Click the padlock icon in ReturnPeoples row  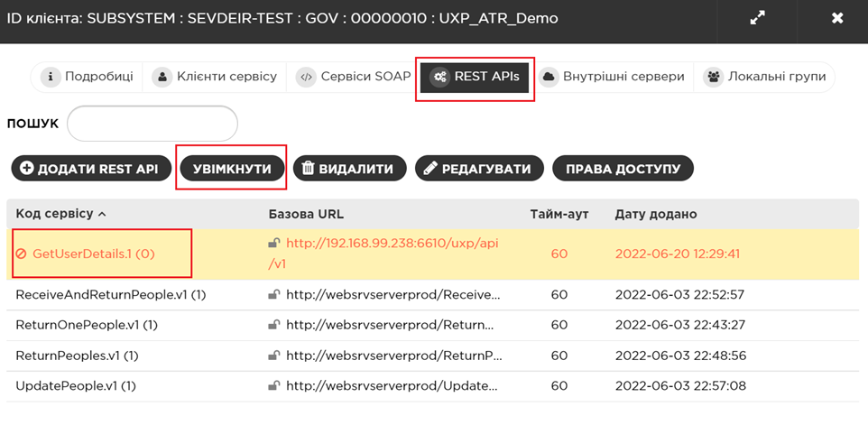point(274,356)
